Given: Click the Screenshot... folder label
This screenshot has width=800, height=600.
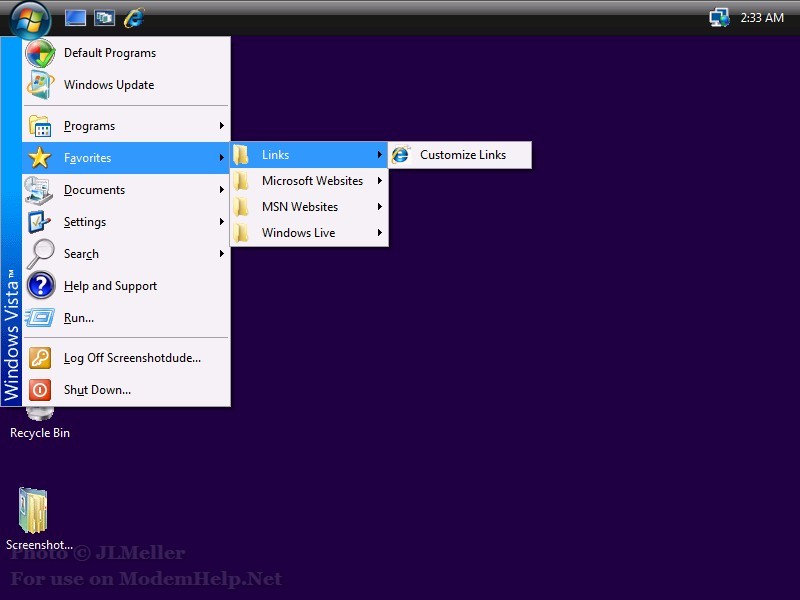Looking at the screenshot, I should pos(39,545).
